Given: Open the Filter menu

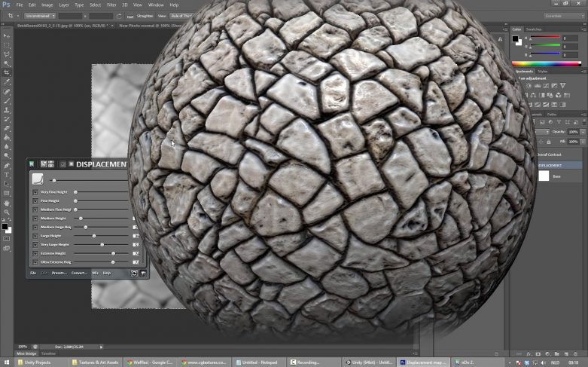Looking at the screenshot, I should [x=111, y=5].
